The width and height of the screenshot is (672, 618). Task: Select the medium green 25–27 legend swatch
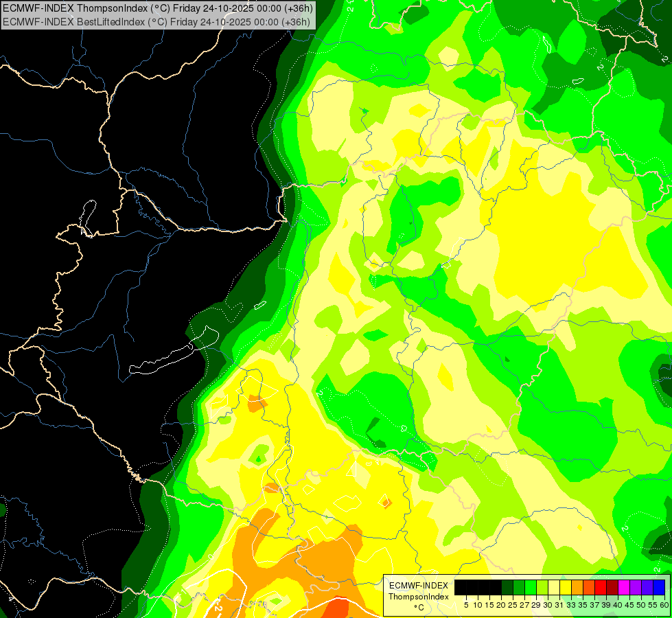[519, 587]
